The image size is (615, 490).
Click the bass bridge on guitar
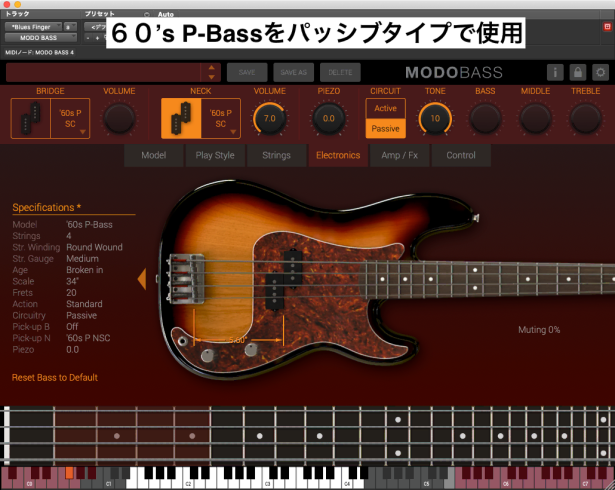click(187, 279)
